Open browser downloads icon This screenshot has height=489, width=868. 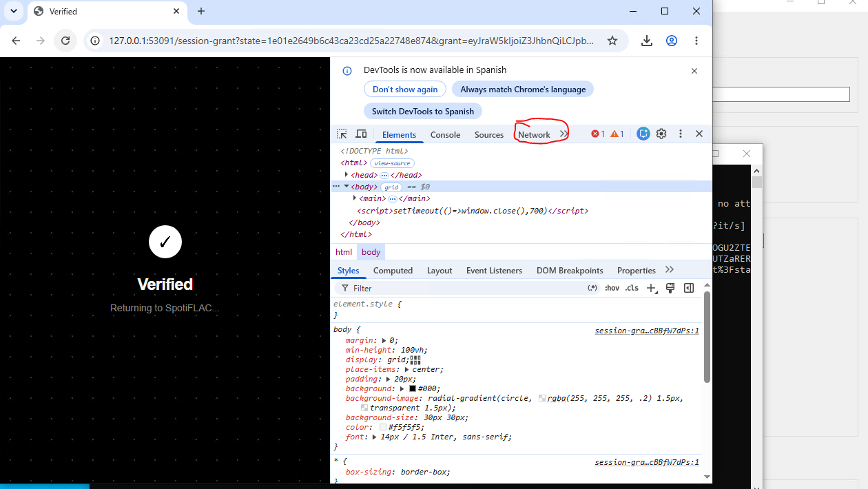(647, 41)
